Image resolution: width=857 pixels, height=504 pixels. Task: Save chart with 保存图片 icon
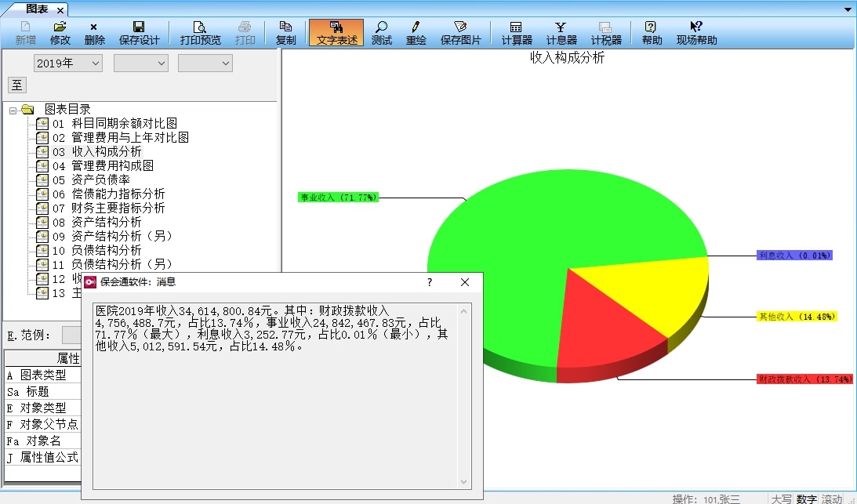click(x=460, y=32)
